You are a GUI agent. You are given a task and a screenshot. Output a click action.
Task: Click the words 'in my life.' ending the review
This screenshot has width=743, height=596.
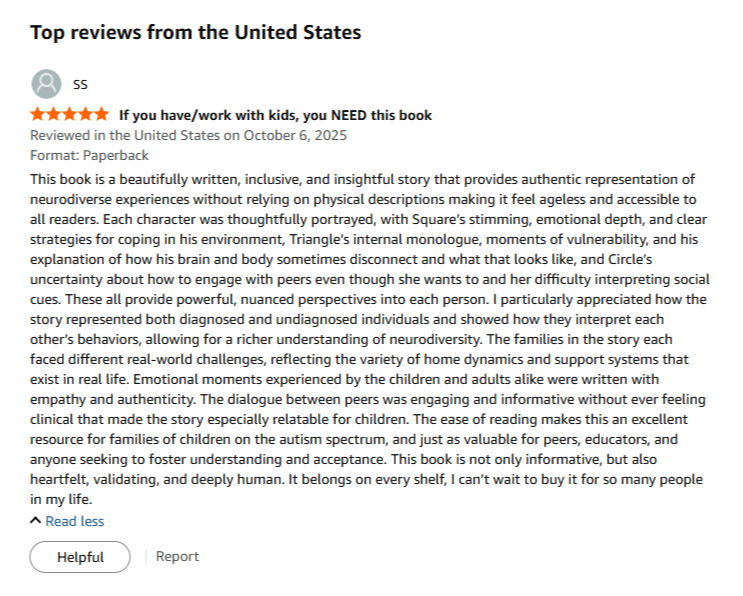[61, 499]
